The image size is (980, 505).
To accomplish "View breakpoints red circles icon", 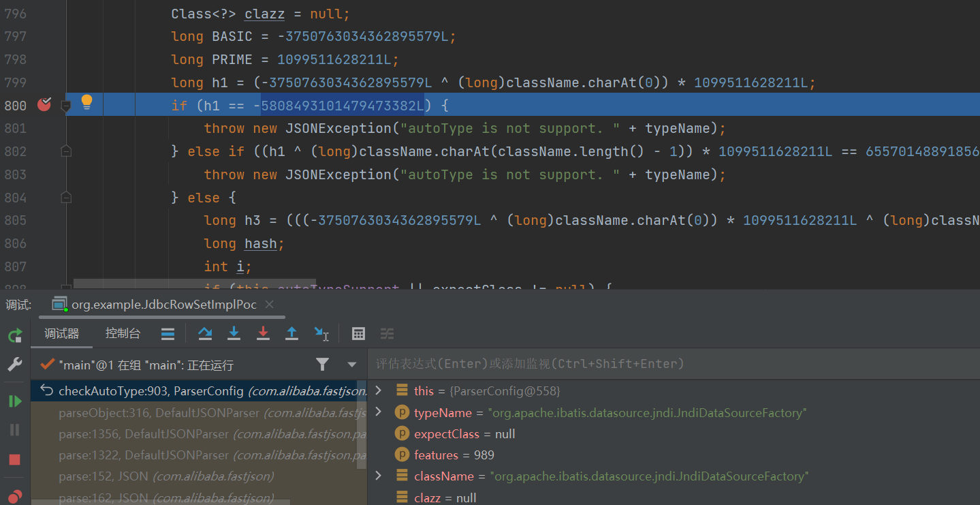I will tap(14, 495).
